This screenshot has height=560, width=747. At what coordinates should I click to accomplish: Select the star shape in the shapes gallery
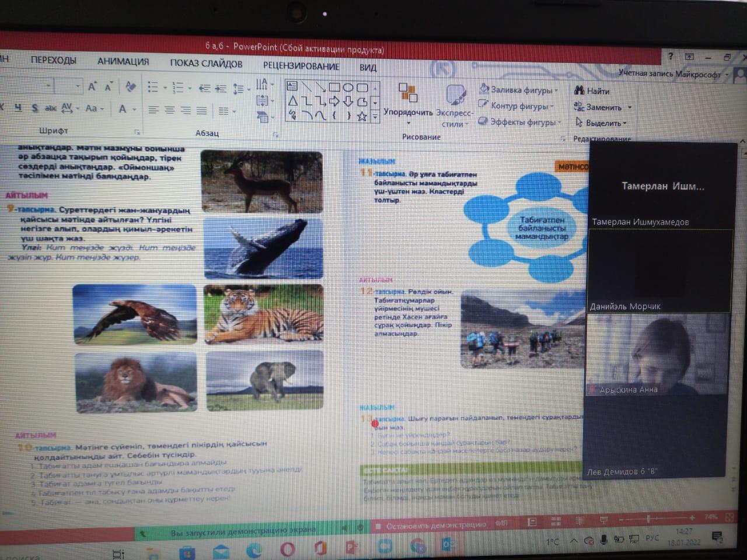coord(362,116)
